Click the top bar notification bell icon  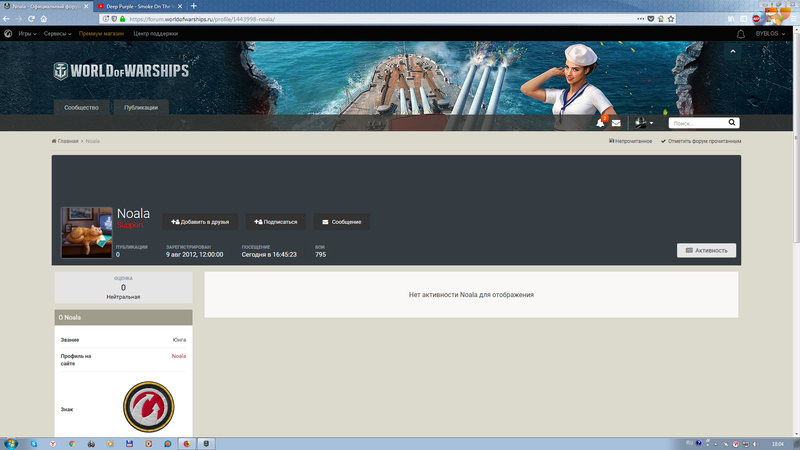pos(741,33)
